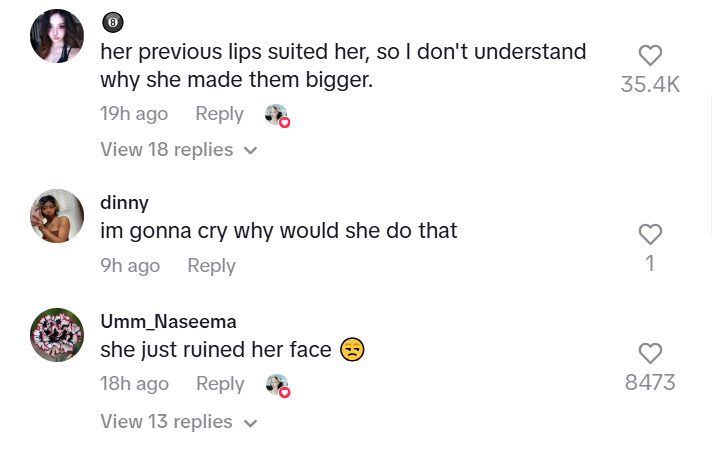Click creator-liked badge on the 19h ago comment
This screenshot has width=712, height=452.
point(277,115)
